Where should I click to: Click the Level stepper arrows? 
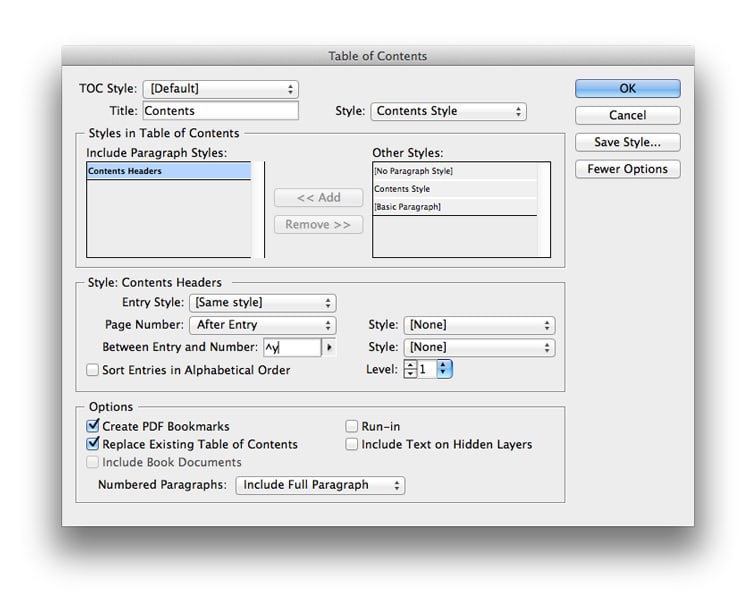(x=410, y=369)
